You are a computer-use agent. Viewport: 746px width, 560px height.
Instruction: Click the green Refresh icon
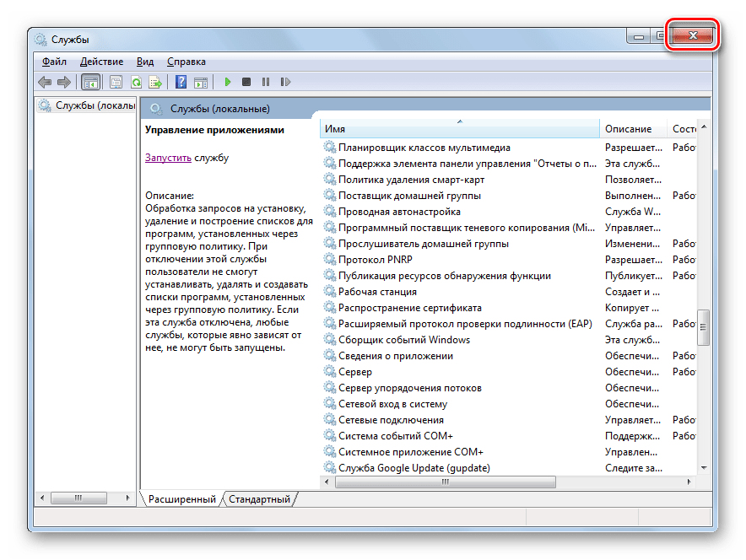[135, 82]
